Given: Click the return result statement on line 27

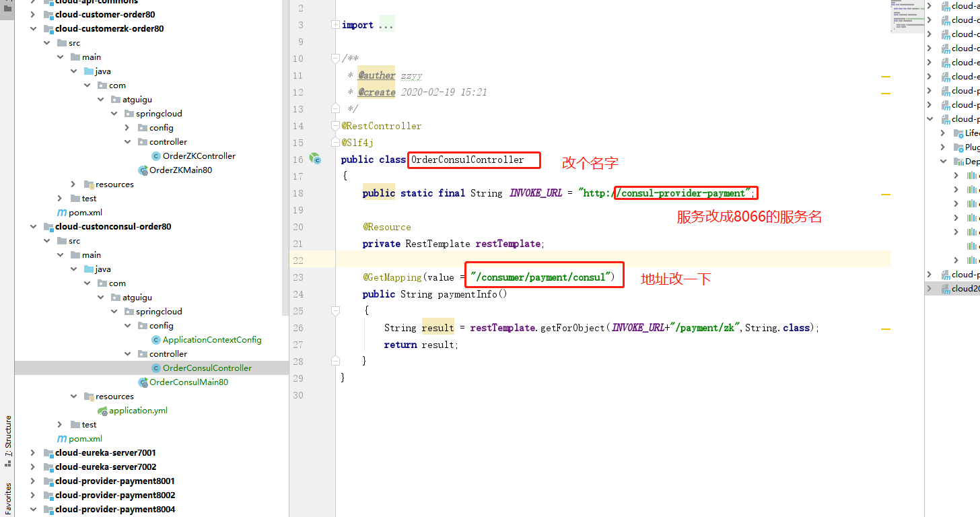Looking at the screenshot, I should [421, 345].
